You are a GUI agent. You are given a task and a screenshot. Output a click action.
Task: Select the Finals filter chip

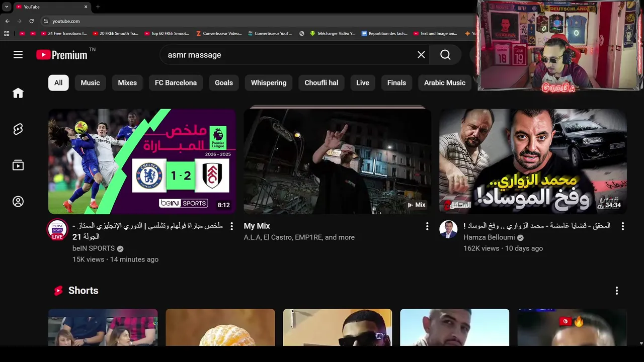tap(396, 83)
